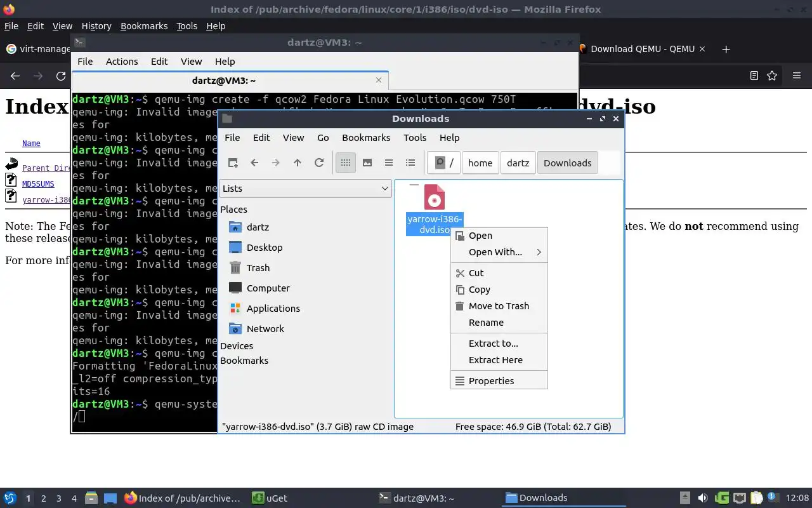Switch to workspace 3

click(58, 498)
